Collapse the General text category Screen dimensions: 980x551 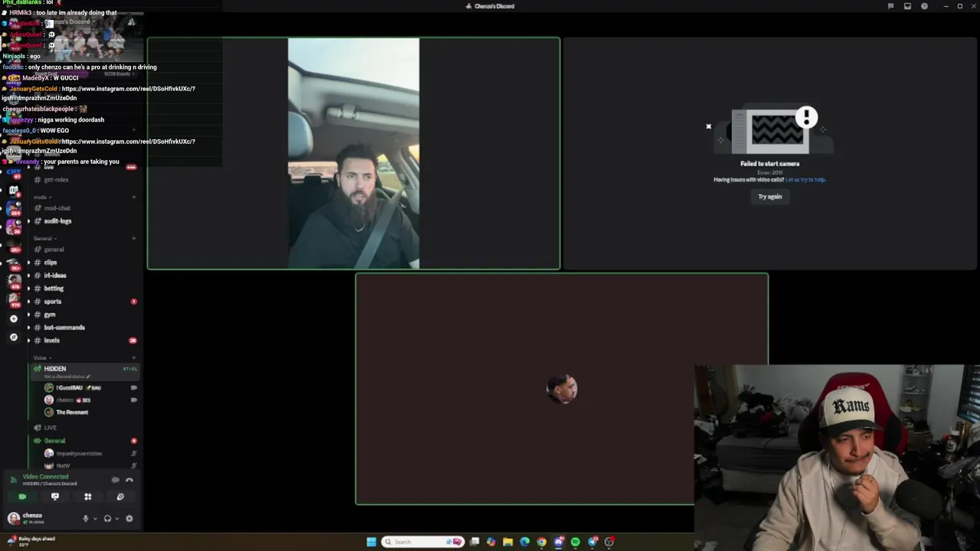44,238
